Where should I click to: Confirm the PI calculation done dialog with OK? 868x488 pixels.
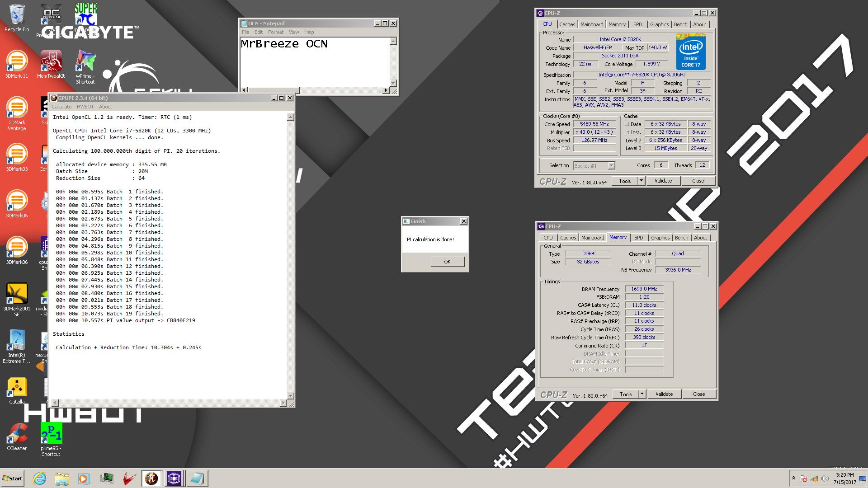click(447, 262)
